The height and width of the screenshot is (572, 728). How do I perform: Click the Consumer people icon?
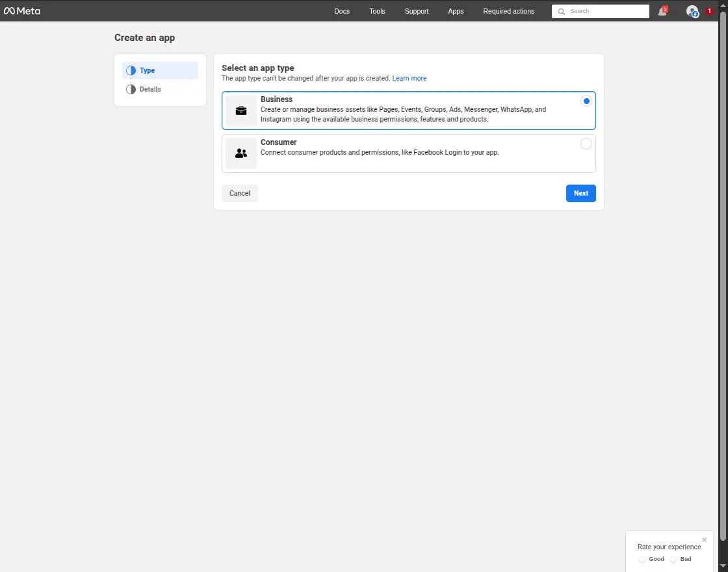pyautogui.click(x=240, y=153)
